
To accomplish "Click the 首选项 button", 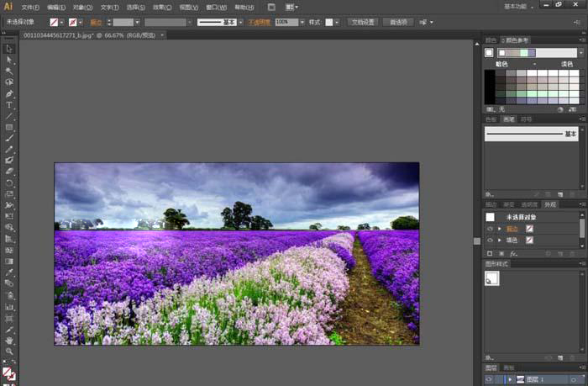I will click(x=398, y=22).
